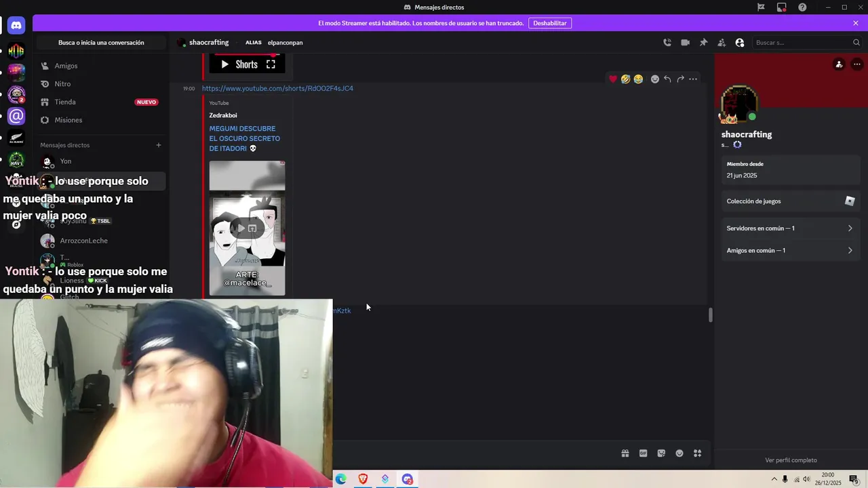
Task: Open the GIF picker
Action: pos(643,453)
